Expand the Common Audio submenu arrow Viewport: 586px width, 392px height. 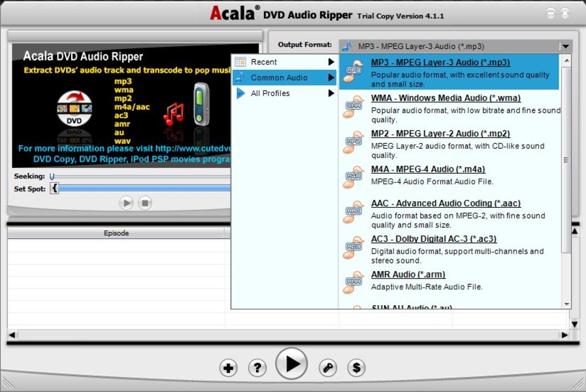coord(331,77)
